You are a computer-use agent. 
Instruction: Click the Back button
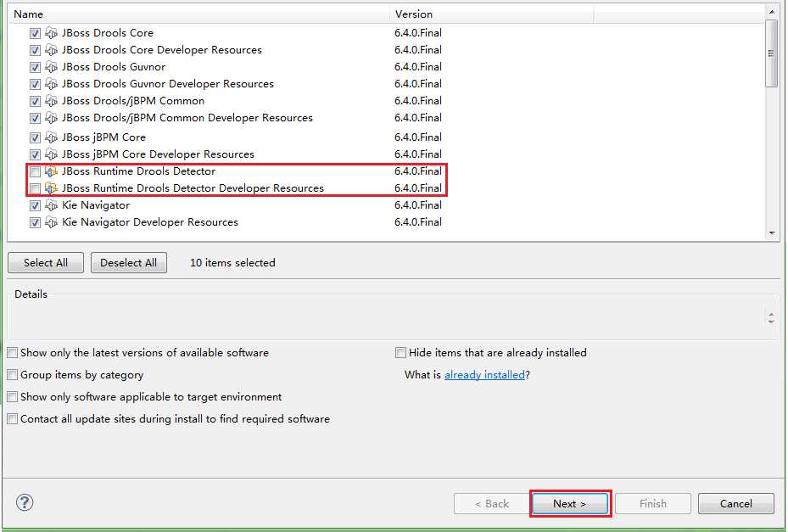pos(492,503)
